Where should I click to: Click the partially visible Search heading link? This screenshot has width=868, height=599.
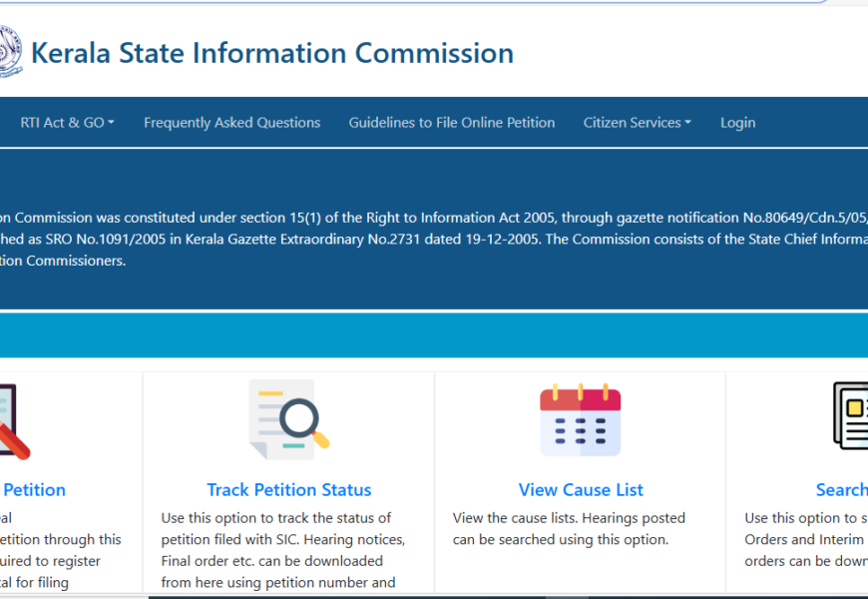tap(841, 490)
